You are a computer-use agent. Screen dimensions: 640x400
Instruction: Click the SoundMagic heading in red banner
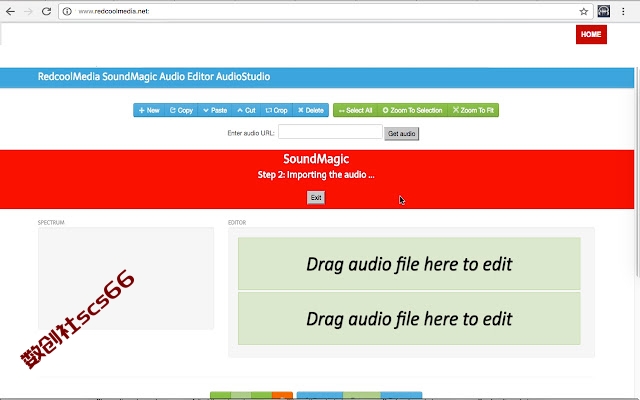[316, 159]
